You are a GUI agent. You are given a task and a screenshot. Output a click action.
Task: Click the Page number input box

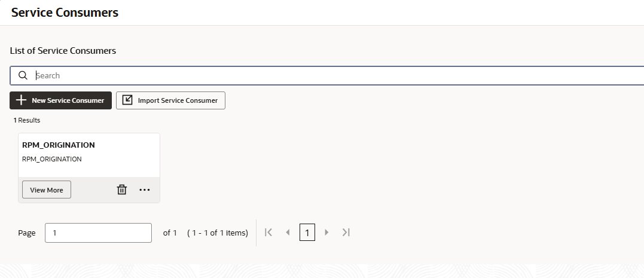tap(98, 233)
